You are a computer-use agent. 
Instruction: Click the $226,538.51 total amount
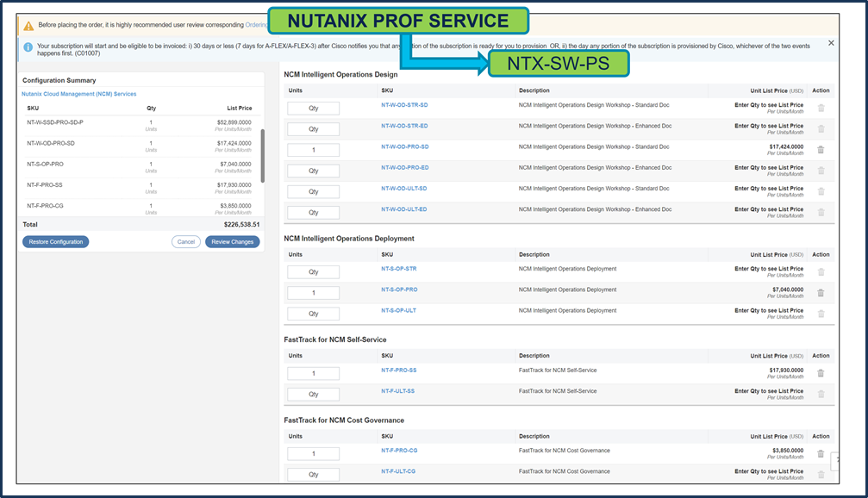tap(241, 225)
